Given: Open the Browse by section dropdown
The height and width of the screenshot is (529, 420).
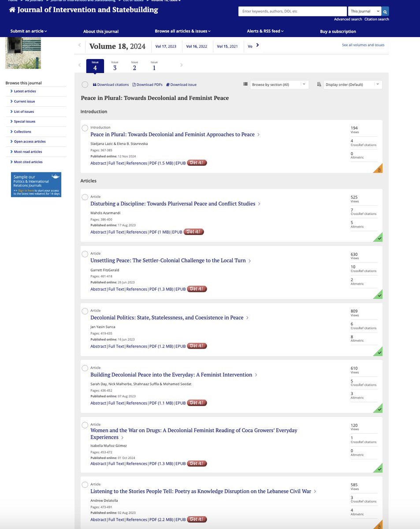Looking at the screenshot, I should coord(279,85).
